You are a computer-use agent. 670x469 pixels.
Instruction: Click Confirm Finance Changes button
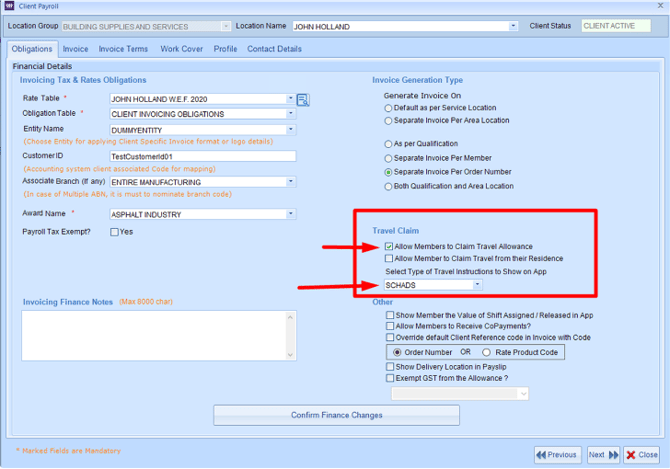point(336,414)
